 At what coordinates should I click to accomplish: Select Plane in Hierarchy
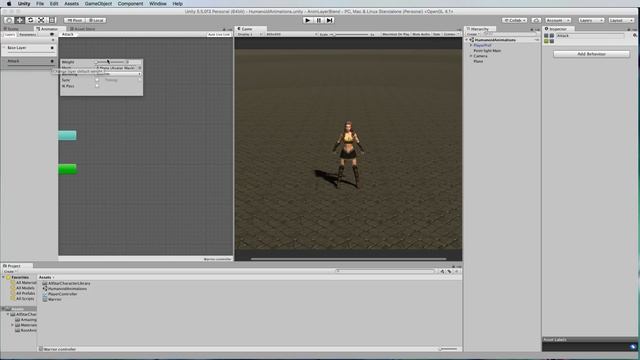click(x=478, y=61)
